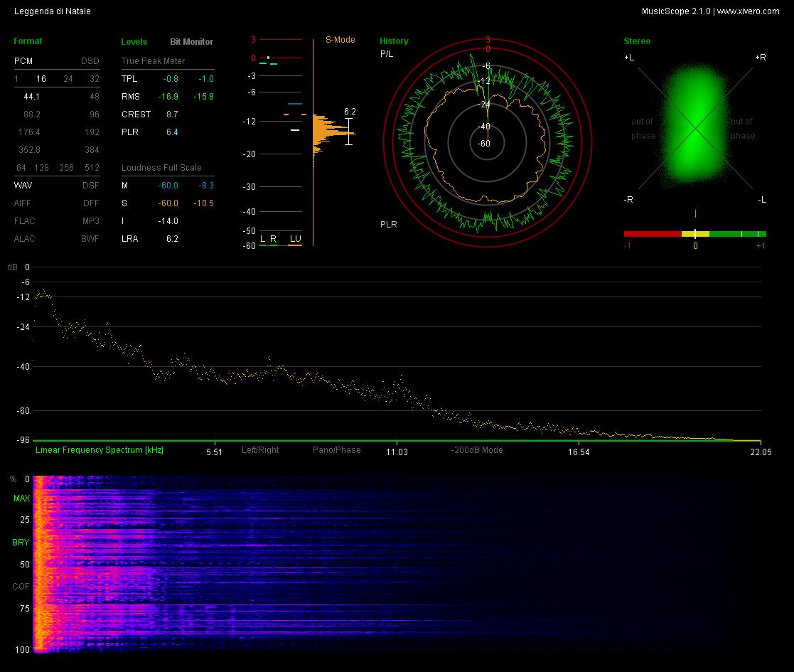Screen dimensions: 794x672
Task: Choose the MAX spectrogram option
Action: (22, 498)
